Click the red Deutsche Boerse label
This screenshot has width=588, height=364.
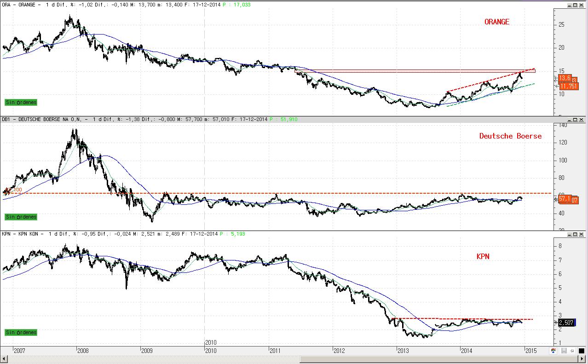[x=510, y=136]
